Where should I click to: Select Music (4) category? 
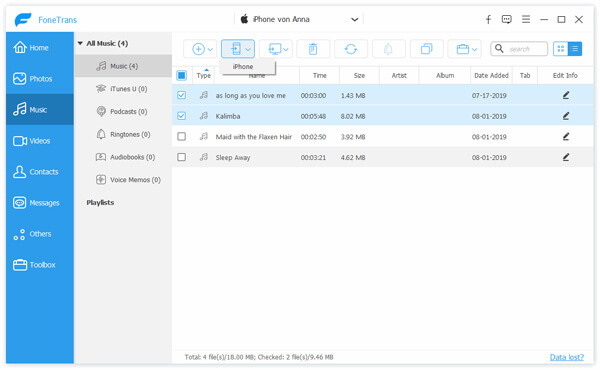coord(123,66)
